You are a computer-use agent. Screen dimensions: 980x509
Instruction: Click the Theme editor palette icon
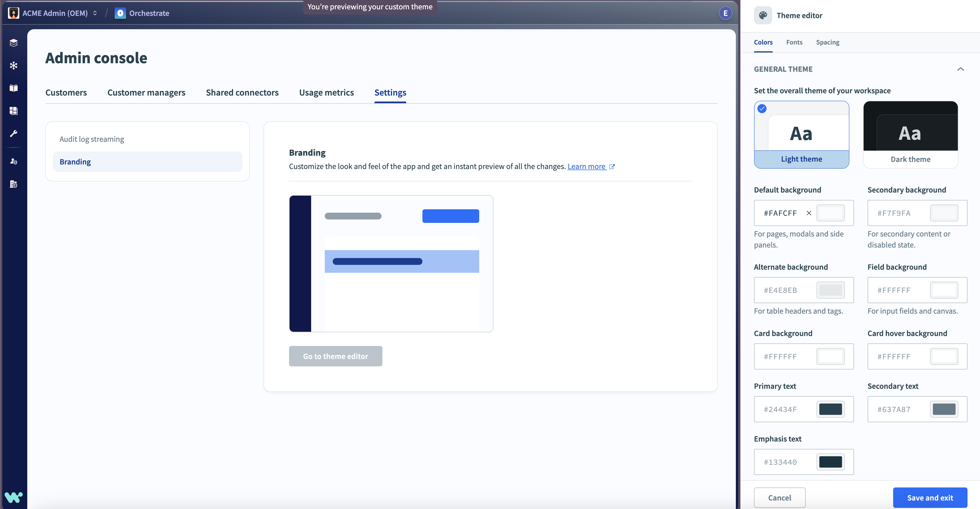pos(763,15)
